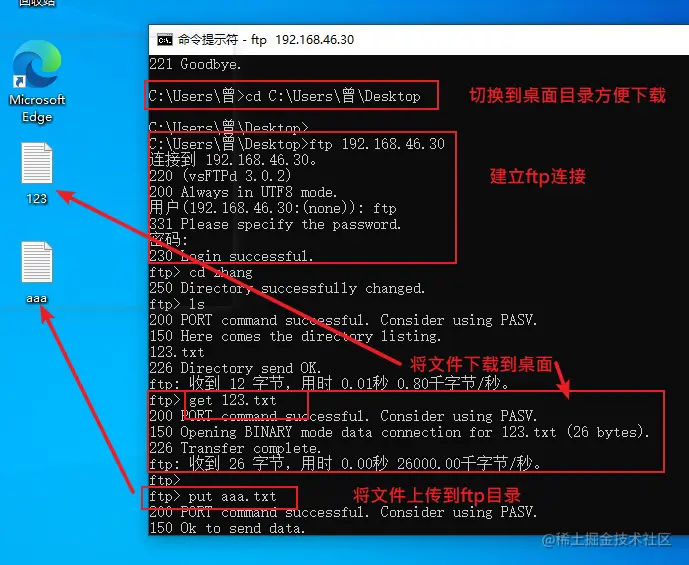Select the 123 text file icon on desktop
Screen dimensions: 689x565
[37, 174]
